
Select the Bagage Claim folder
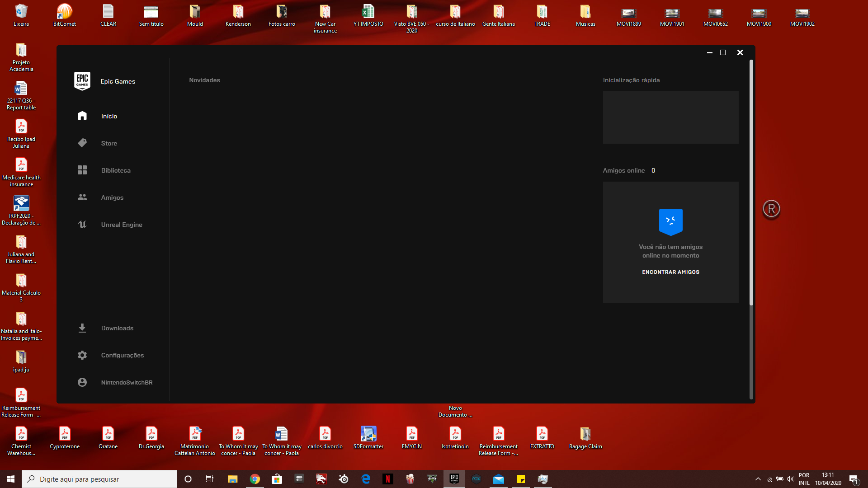[x=585, y=437]
